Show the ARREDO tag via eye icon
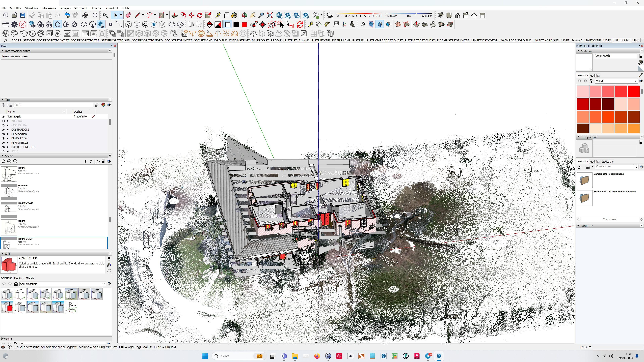 click(3, 121)
